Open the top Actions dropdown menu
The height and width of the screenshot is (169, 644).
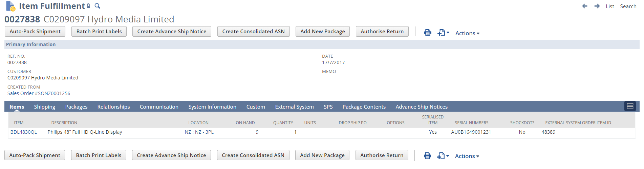point(467,33)
